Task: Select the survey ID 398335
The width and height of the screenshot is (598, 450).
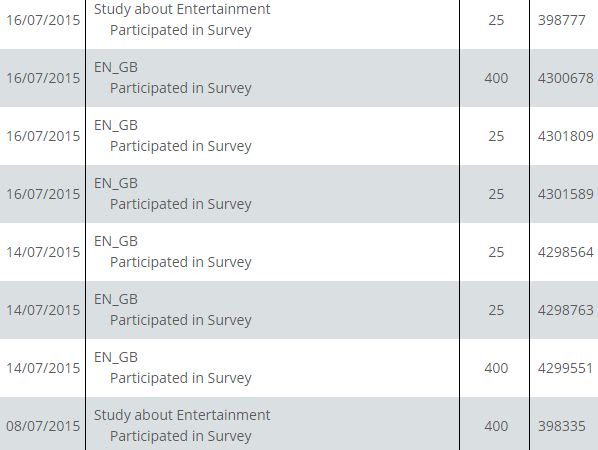Action: (561, 426)
